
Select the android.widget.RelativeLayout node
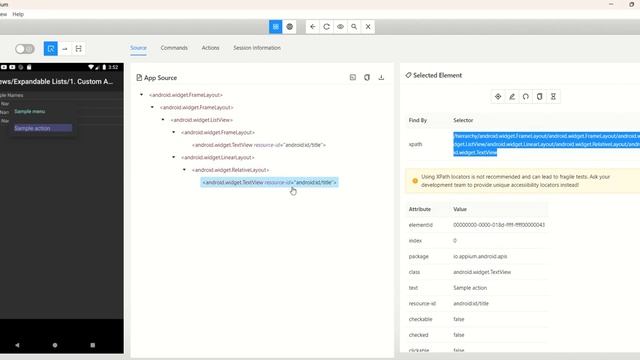[x=231, y=170]
